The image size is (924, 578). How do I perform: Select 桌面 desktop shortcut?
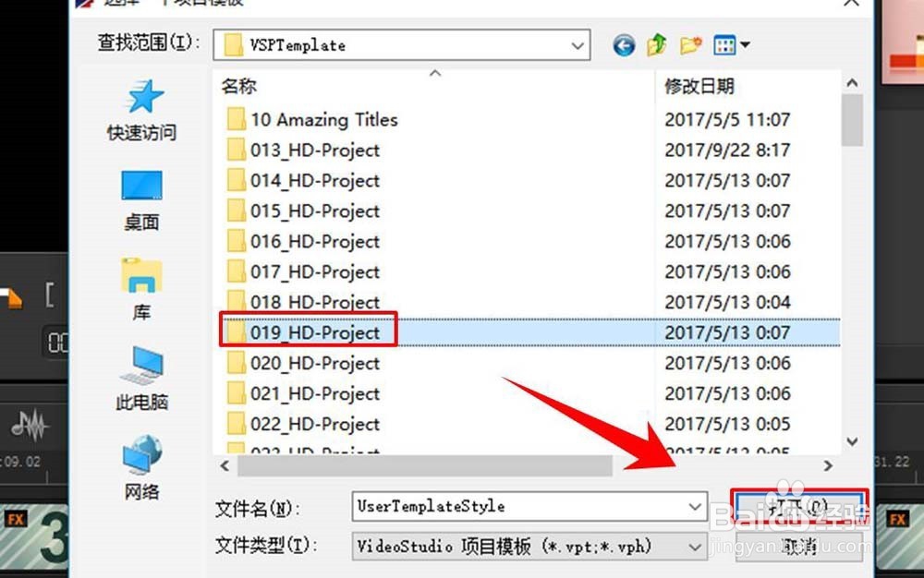point(142,200)
